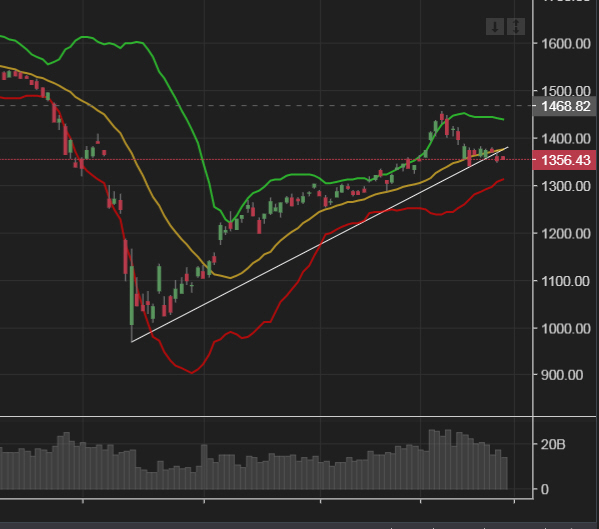Click the 1100.00 price axis label
Viewport: 599px width, 529px height.
566,281
